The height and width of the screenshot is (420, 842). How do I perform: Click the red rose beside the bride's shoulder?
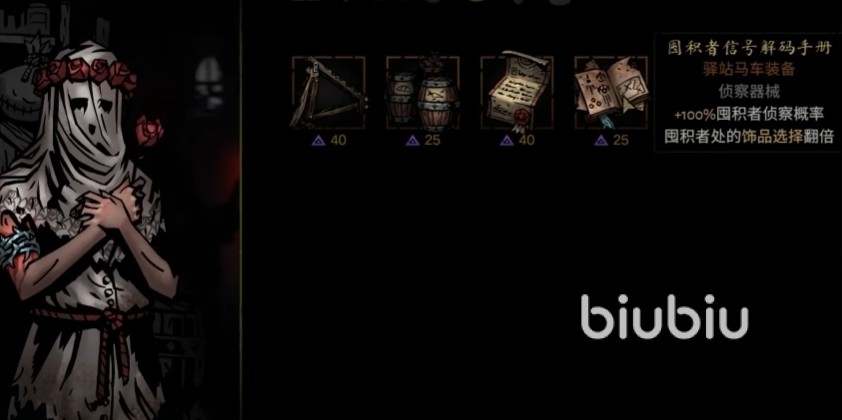149,131
